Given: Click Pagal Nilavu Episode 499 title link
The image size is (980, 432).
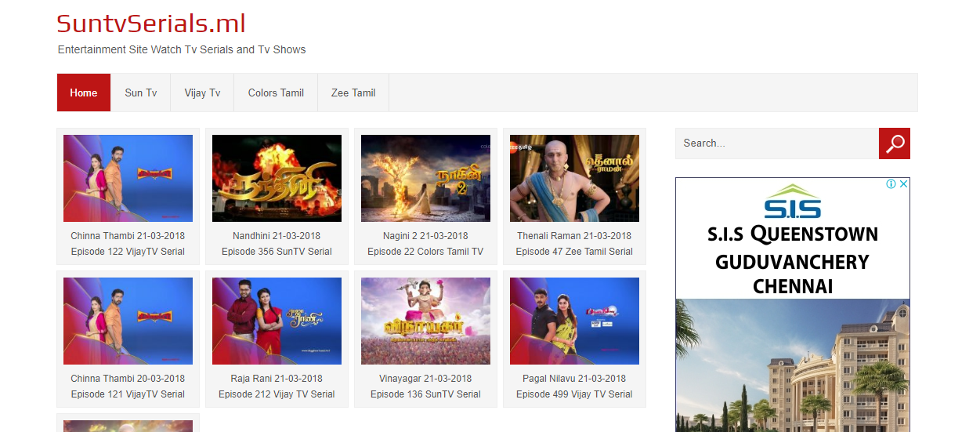Looking at the screenshot, I should [x=574, y=387].
